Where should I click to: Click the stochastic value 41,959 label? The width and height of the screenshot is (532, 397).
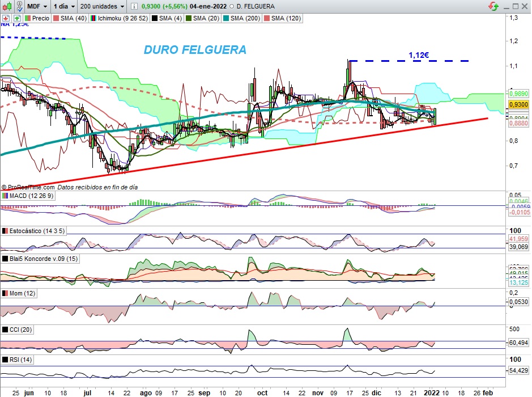[x=519, y=239]
